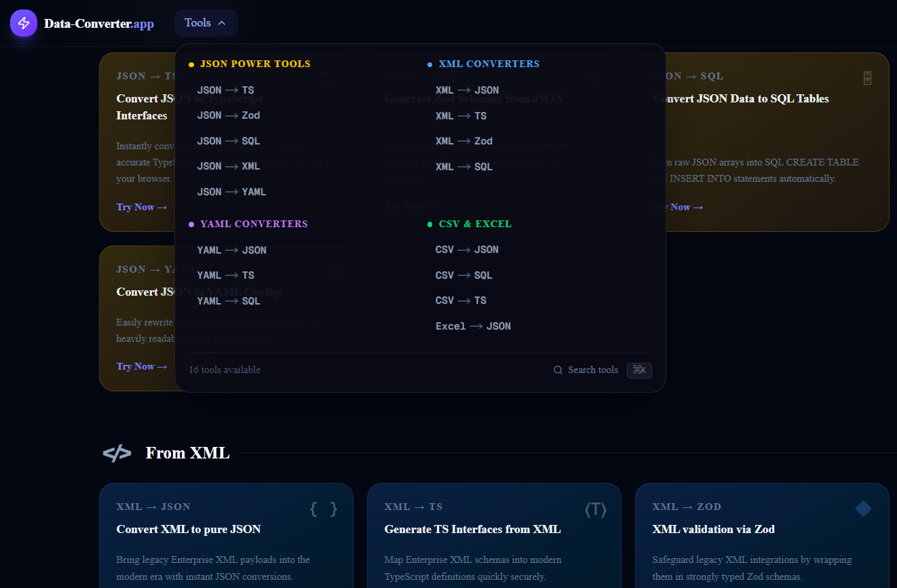Image resolution: width=897 pixels, height=588 pixels.
Task: Choose CSV → JSON converter
Action: pos(467,250)
